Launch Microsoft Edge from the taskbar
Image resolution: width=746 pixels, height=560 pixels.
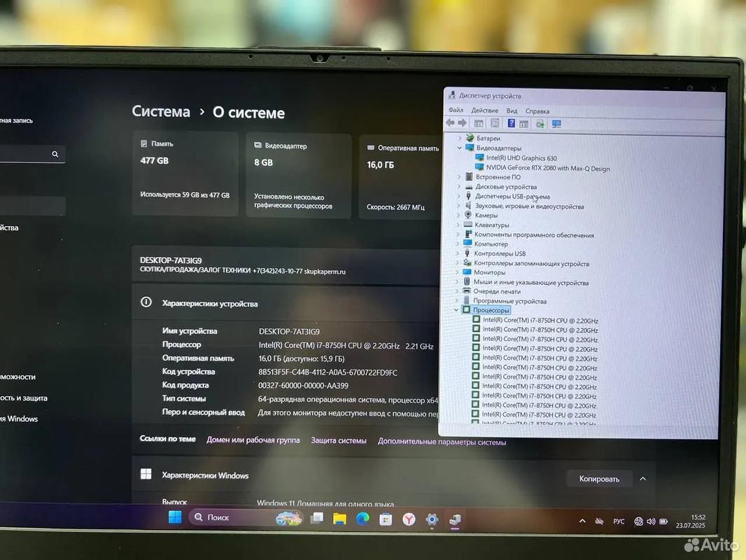(x=363, y=519)
